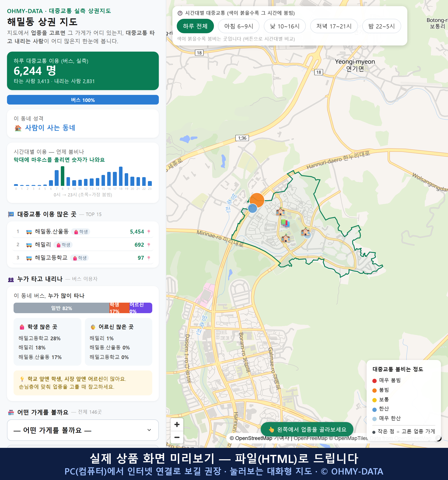Click the large orange bus stop marker
Image resolution: width=448 pixels, height=480 pixels.
(x=257, y=200)
